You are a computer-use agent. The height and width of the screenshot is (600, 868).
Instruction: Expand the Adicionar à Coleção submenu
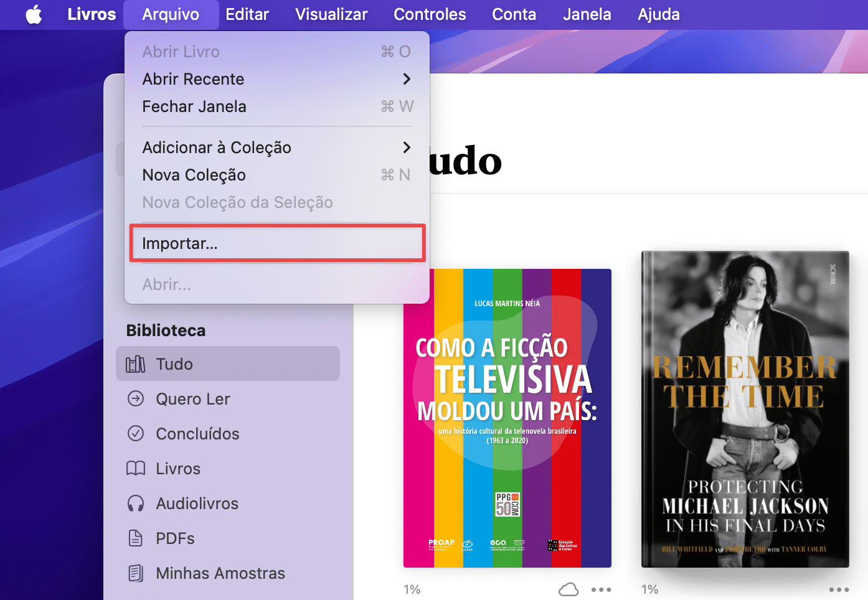[277, 148]
